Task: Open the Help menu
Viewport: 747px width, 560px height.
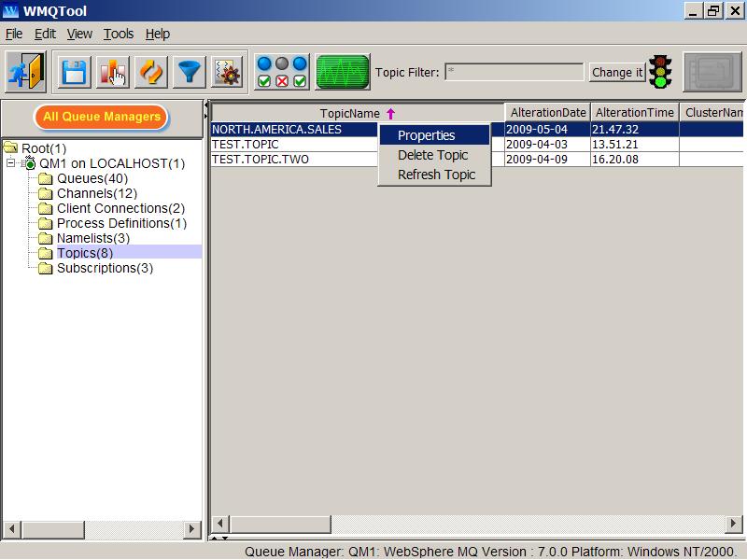Action: [158, 34]
